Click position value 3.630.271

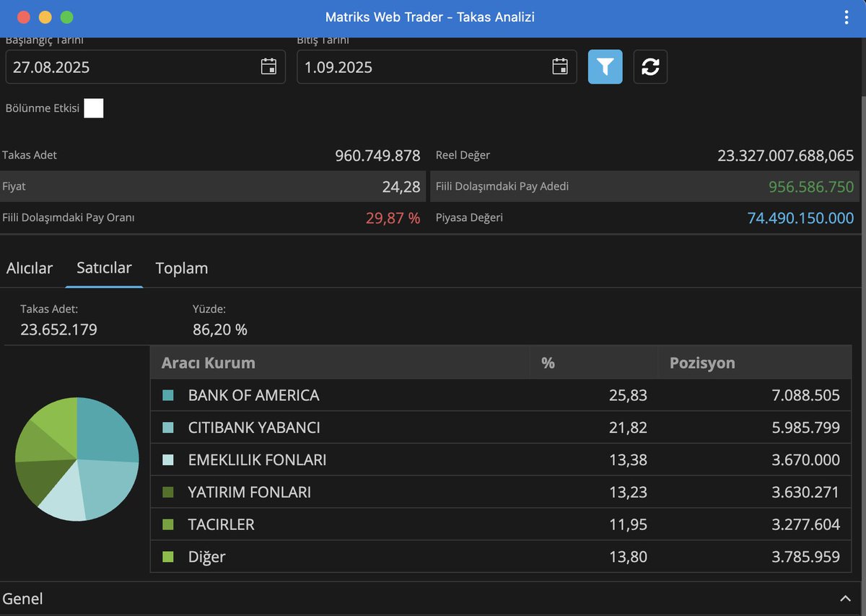[805, 492]
